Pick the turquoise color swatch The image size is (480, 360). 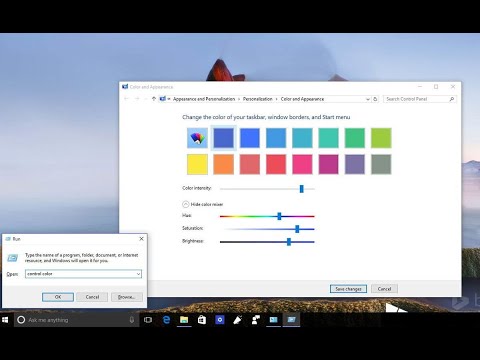click(329, 138)
